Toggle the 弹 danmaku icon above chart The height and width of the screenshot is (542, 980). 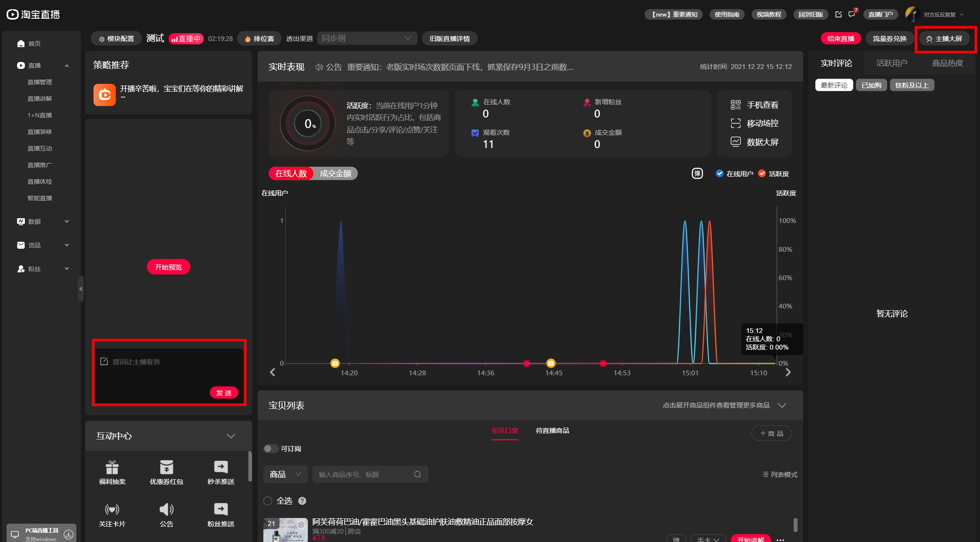(x=697, y=174)
